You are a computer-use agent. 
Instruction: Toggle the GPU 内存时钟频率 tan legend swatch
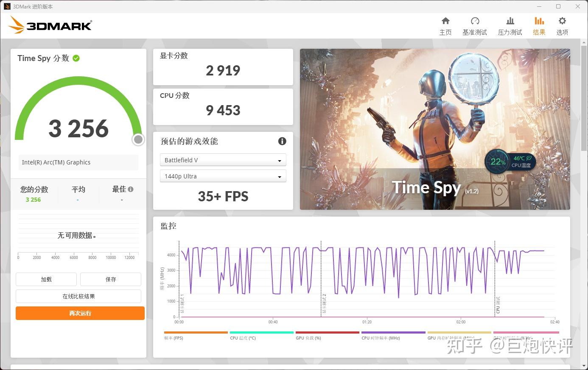click(x=459, y=333)
